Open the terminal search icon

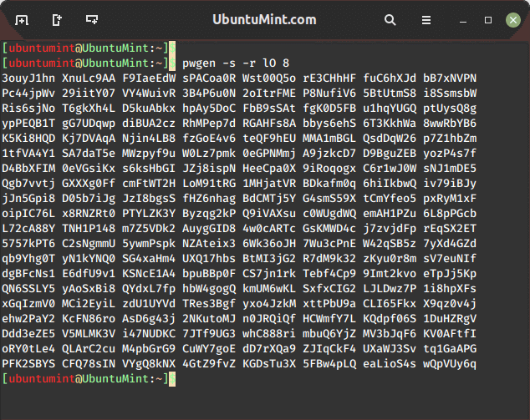coord(390,20)
